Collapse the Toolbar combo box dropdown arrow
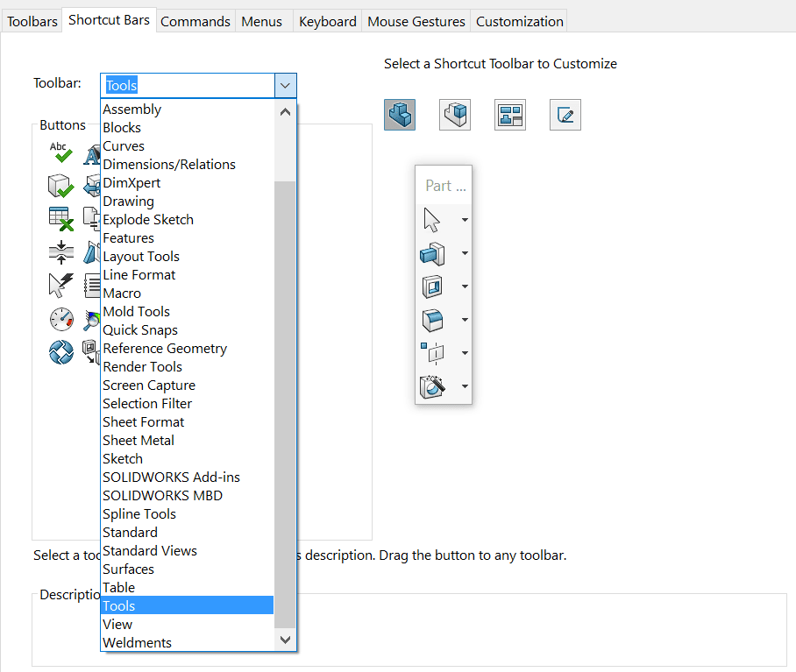796x672 pixels. (x=285, y=86)
